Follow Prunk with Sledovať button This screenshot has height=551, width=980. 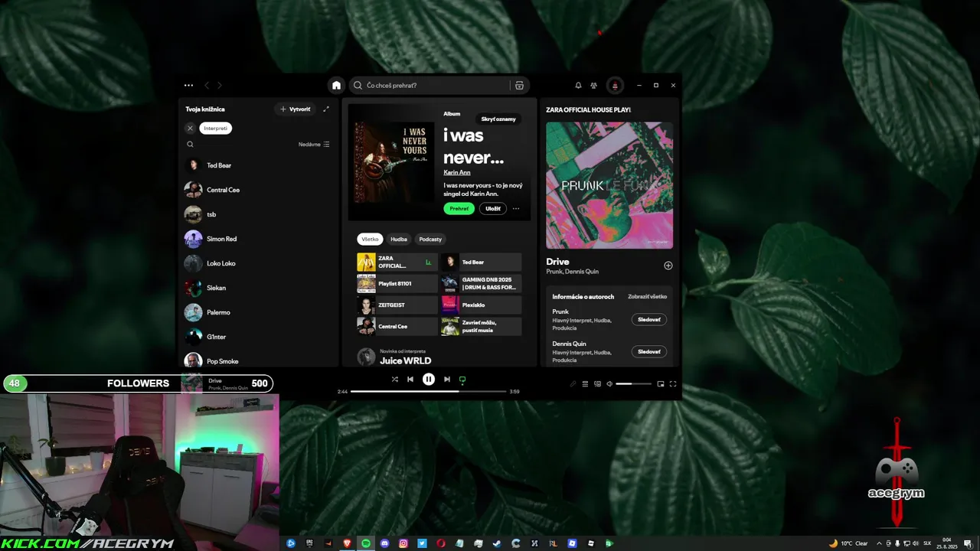click(649, 320)
